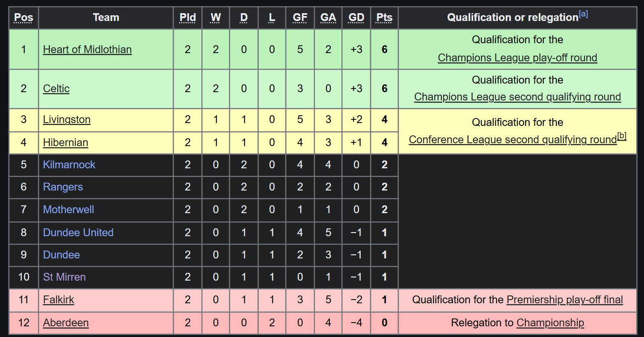Follow the Hibernian link
The height and width of the screenshot is (337, 644).
click(65, 142)
